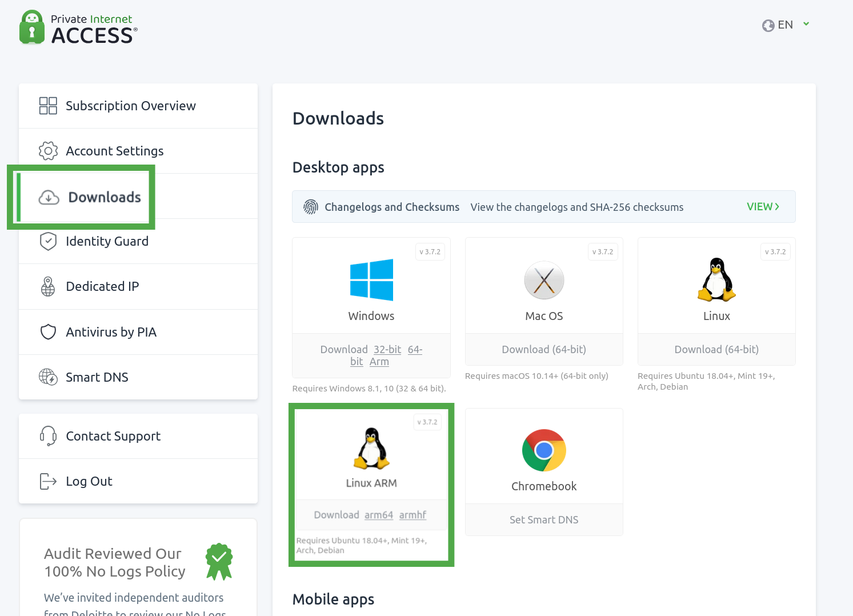Click the Mac OS v 3.7.2 version badge
This screenshot has width=853, height=616.
(x=603, y=251)
